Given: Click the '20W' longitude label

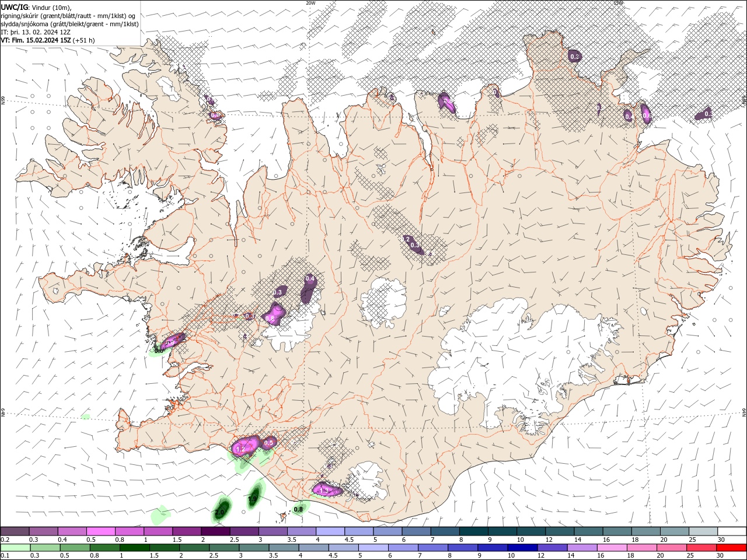Looking at the screenshot, I should tap(310, 3).
